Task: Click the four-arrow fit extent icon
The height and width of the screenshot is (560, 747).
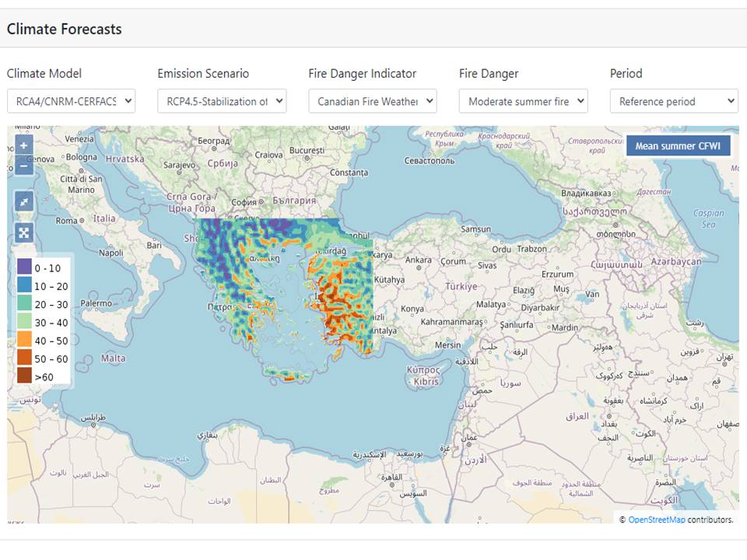Action: (x=24, y=232)
